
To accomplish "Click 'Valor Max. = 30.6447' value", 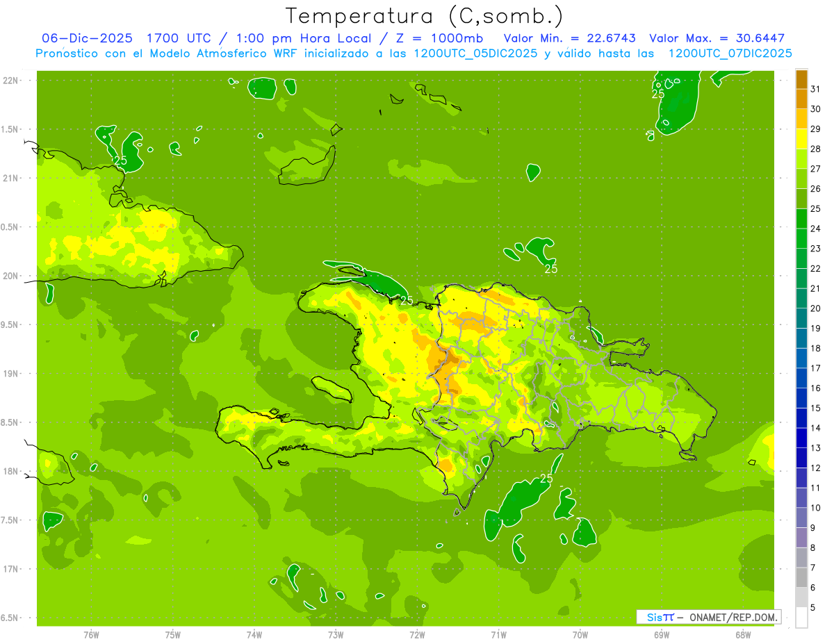I will (717, 38).
